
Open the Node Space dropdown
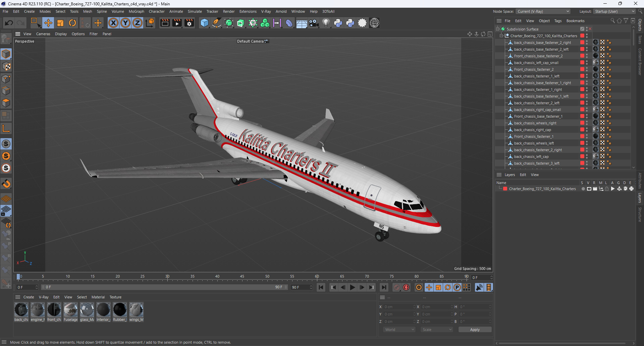point(543,11)
